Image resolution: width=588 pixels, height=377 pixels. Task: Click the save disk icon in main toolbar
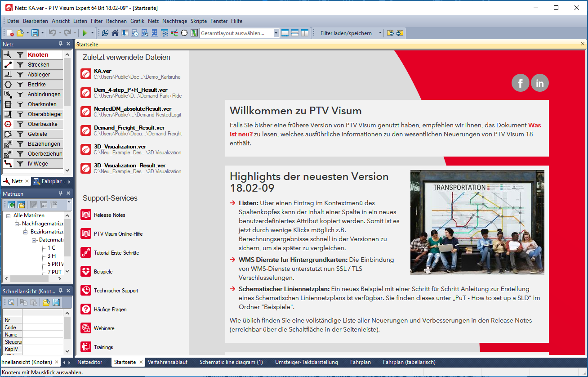point(35,33)
